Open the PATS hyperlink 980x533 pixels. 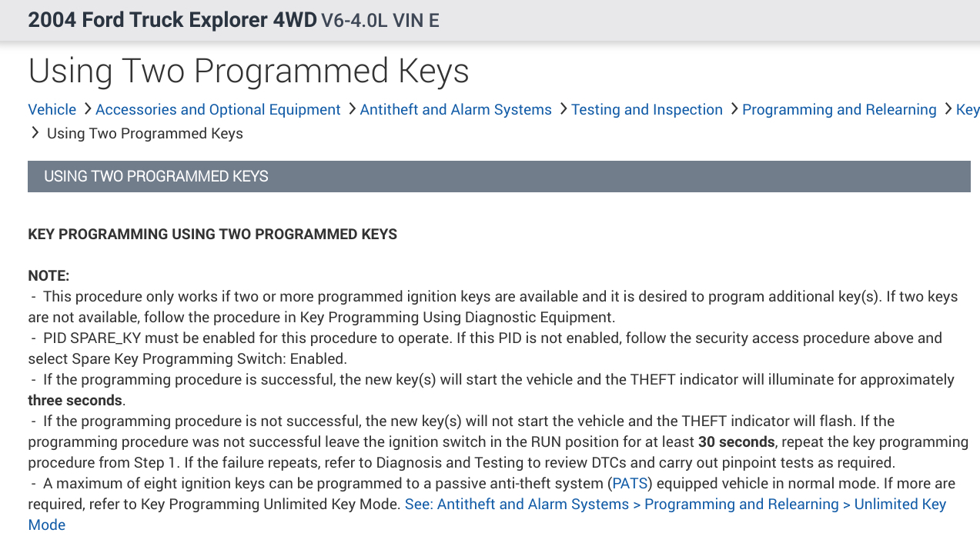click(x=628, y=484)
